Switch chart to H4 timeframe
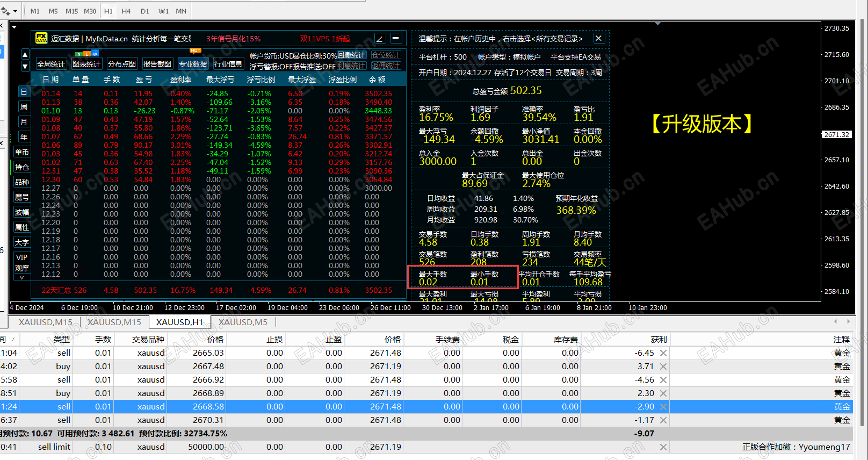Viewport: 868px width, 460px height. point(126,11)
